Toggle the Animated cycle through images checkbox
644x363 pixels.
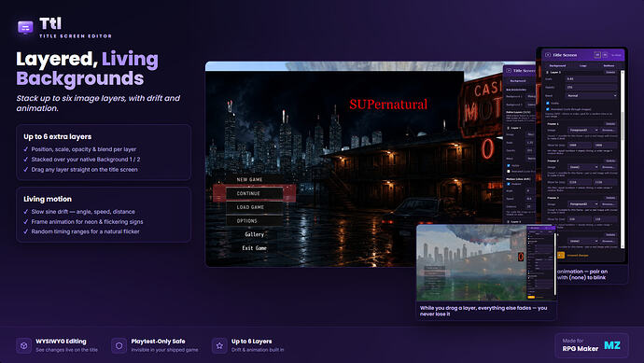click(x=548, y=109)
